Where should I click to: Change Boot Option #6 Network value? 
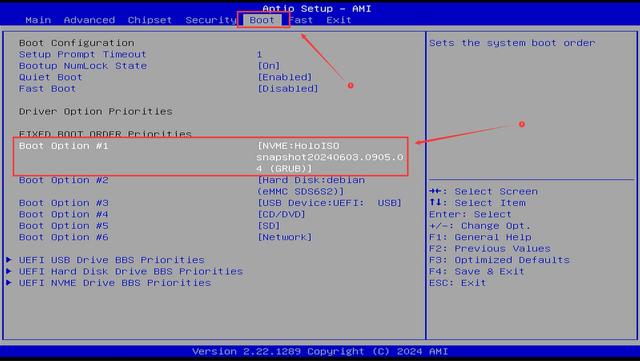click(284, 237)
